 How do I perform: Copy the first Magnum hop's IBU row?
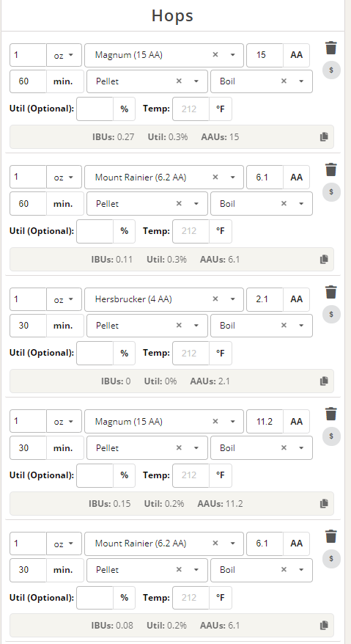[324, 136]
